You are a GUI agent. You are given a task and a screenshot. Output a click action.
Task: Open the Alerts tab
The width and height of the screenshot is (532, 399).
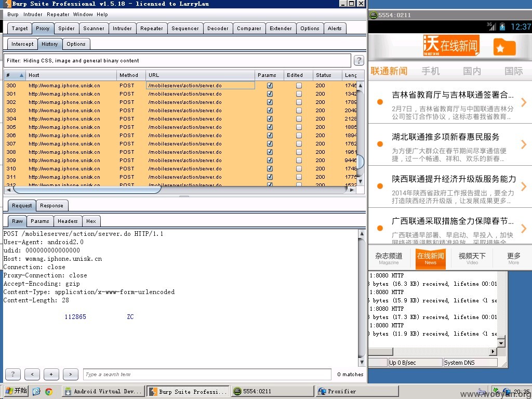click(335, 29)
